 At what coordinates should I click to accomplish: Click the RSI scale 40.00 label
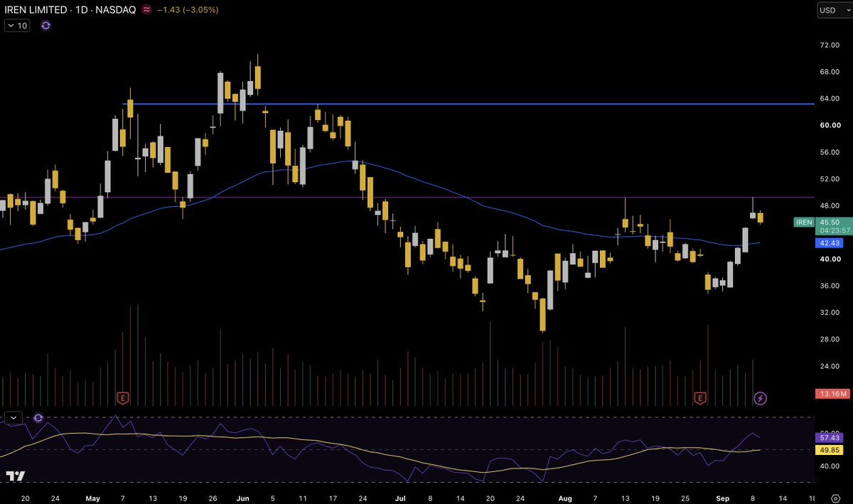[x=830, y=466]
